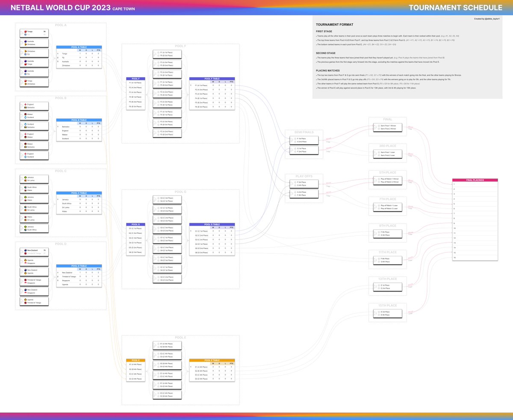The image size is (513, 420).
Task: Select the Trinidad & Tobago vs Singapore match
Action: [x=34, y=282]
